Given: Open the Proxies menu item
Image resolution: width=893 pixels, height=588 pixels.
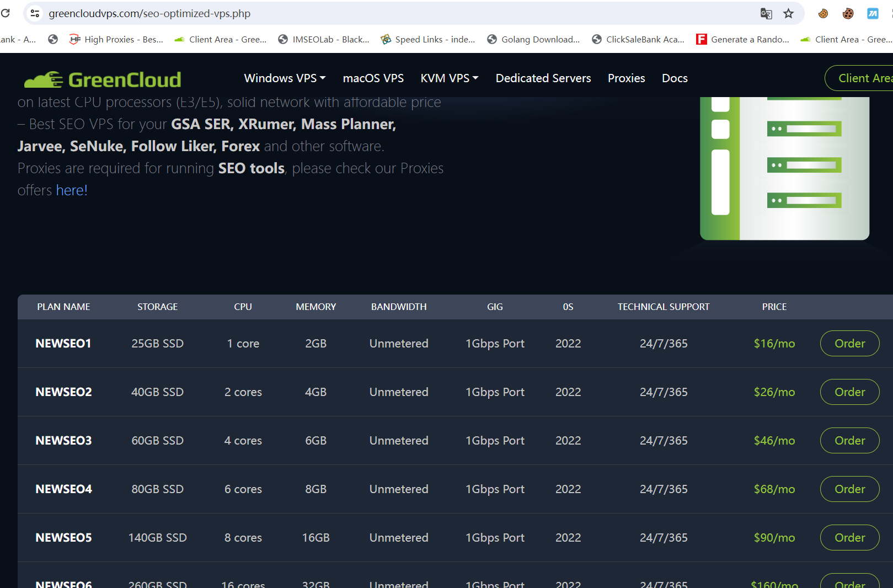Looking at the screenshot, I should [x=626, y=78].
